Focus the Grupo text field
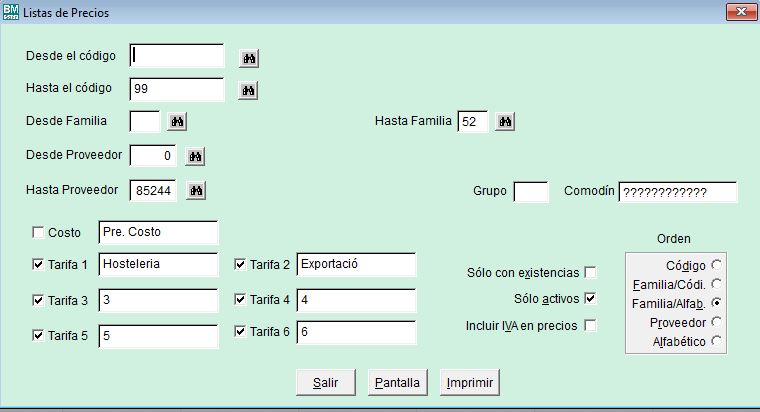 [530, 192]
